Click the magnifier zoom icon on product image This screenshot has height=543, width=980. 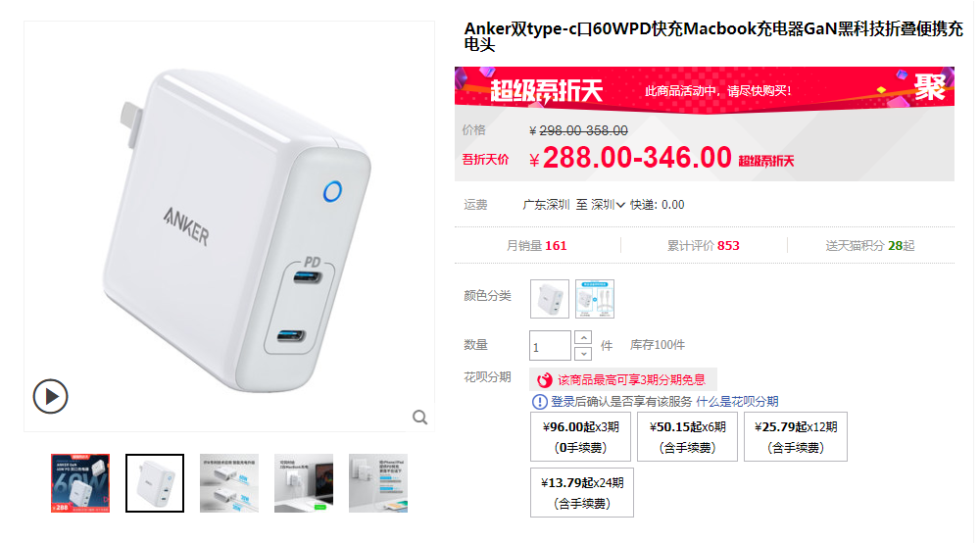(x=420, y=417)
